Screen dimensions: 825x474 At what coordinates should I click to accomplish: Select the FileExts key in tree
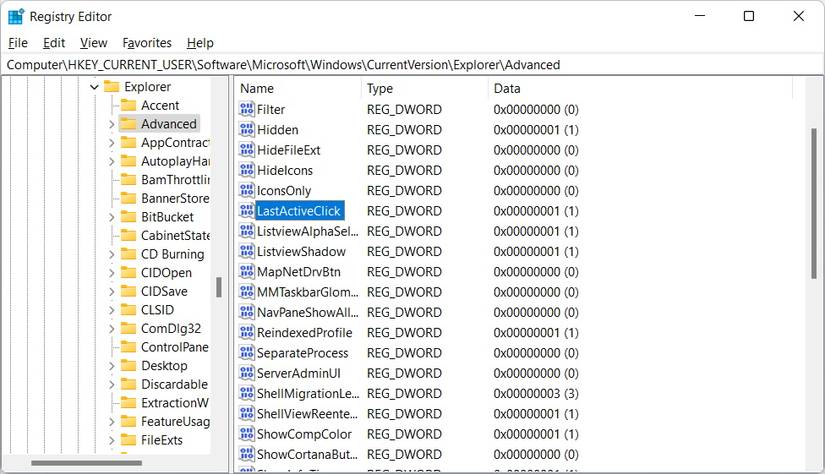161,440
